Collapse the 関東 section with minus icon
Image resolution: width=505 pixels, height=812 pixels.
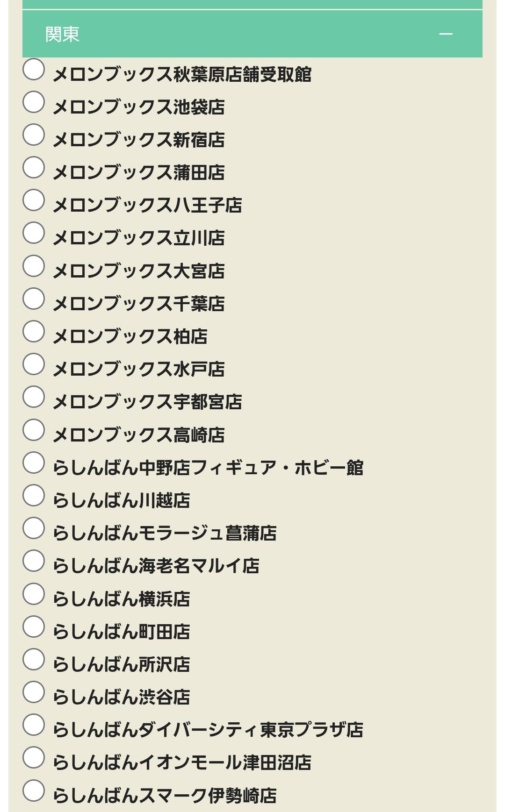446,34
